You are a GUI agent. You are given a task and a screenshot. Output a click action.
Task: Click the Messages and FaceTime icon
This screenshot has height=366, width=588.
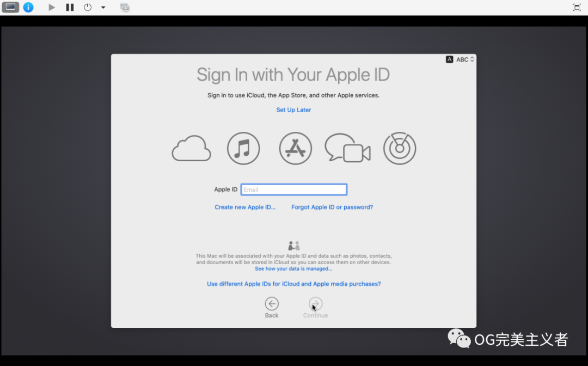(347, 148)
